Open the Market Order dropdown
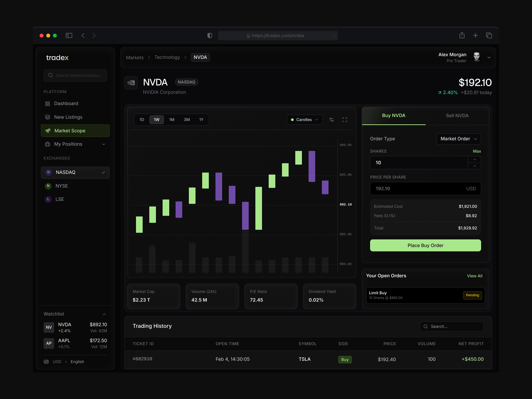532x399 pixels. point(458,139)
